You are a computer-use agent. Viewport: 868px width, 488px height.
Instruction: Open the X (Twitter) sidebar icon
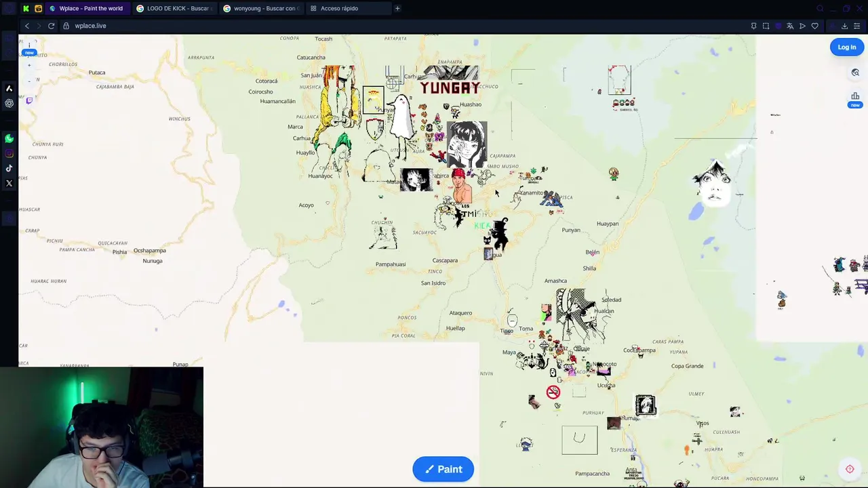[x=9, y=184]
